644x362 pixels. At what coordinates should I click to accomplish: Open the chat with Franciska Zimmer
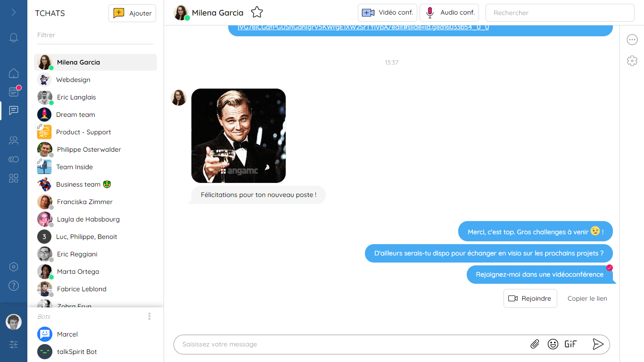coord(95,202)
